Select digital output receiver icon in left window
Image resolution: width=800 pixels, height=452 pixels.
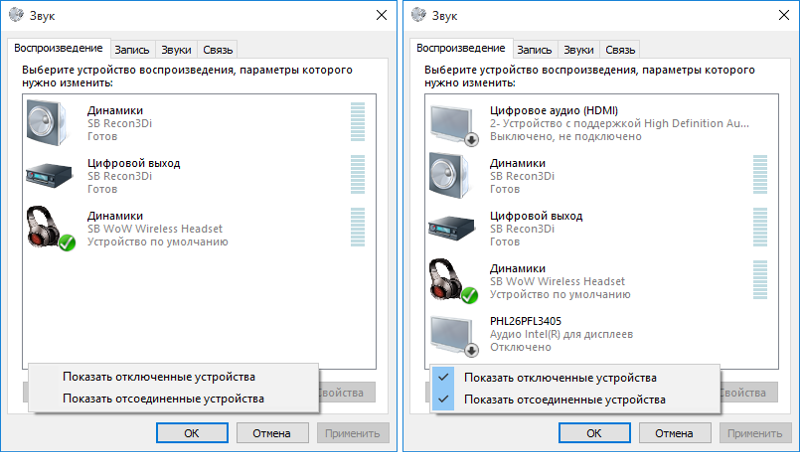(49, 176)
